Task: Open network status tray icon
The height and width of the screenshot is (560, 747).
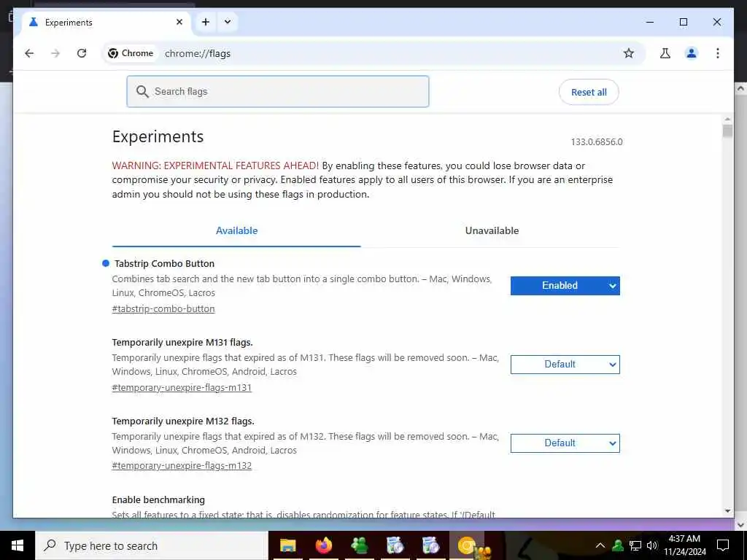Action: 635,545
